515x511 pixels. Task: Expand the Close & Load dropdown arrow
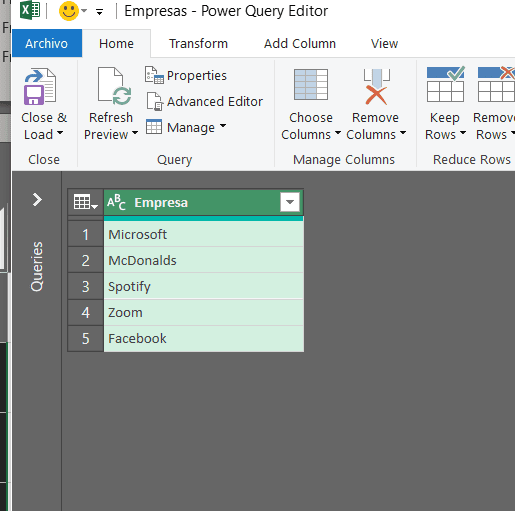(60, 133)
